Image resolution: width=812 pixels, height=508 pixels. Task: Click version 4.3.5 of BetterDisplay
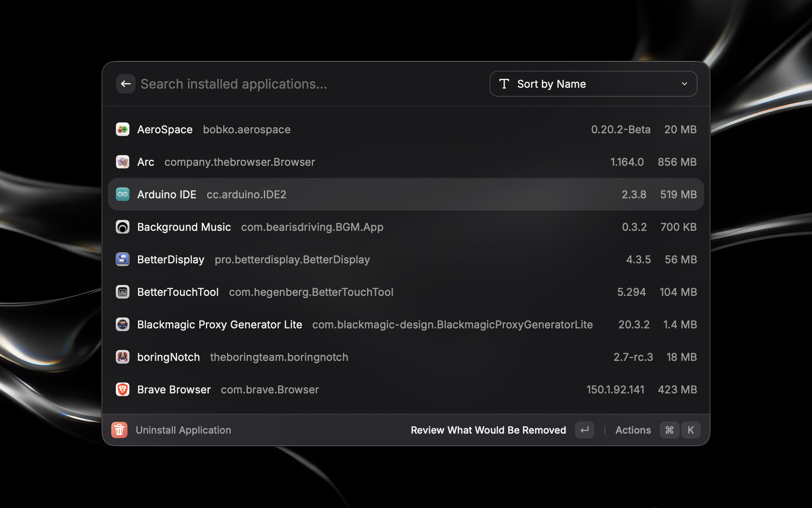[x=639, y=259]
